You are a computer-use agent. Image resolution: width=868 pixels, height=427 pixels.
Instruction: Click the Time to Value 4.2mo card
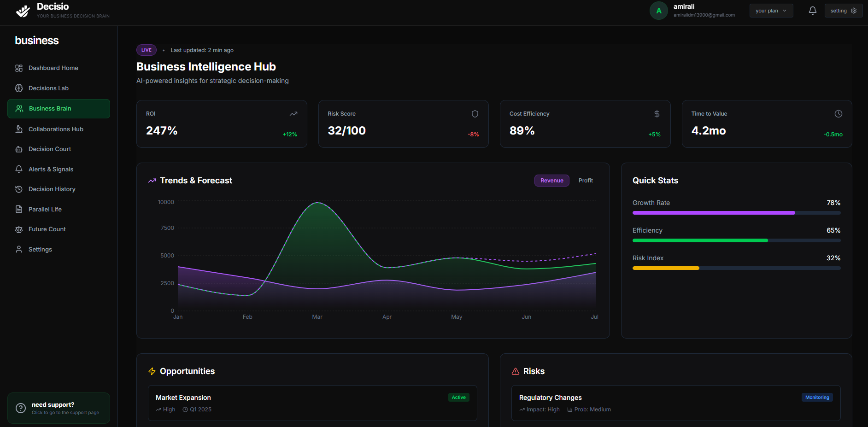click(x=767, y=124)
